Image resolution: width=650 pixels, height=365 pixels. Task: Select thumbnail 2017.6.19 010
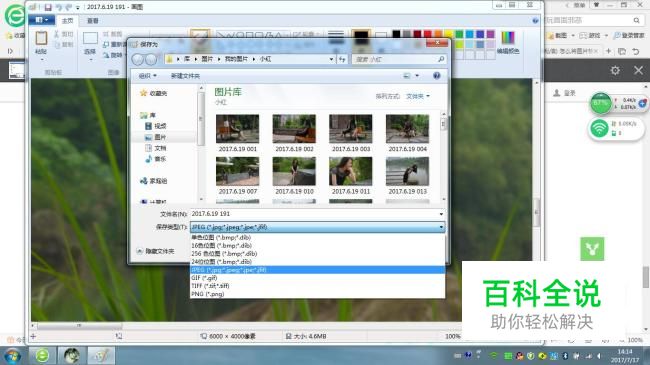click(294, 176)
